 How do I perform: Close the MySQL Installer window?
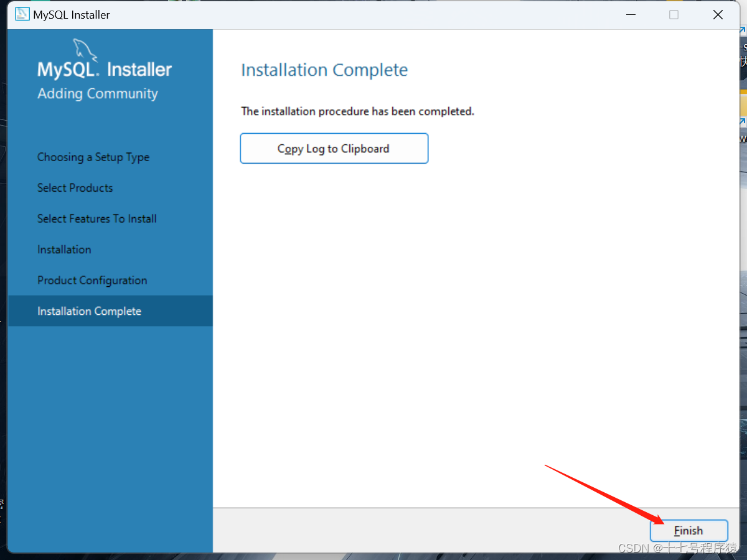(718, 15)
